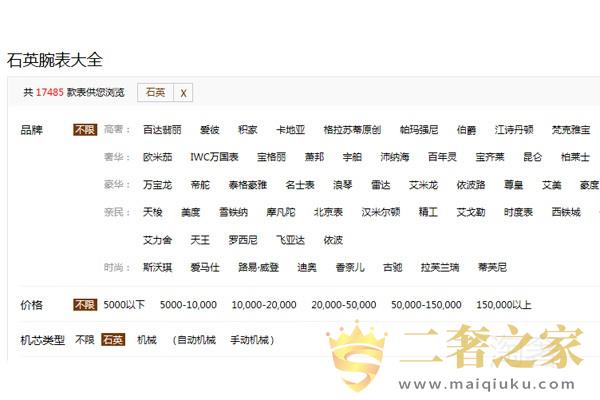Image resolution: width=600 pixels, height=400 pixels.
Task: Open the 罗西尼 brand link
Action: (x=243, y=240)
